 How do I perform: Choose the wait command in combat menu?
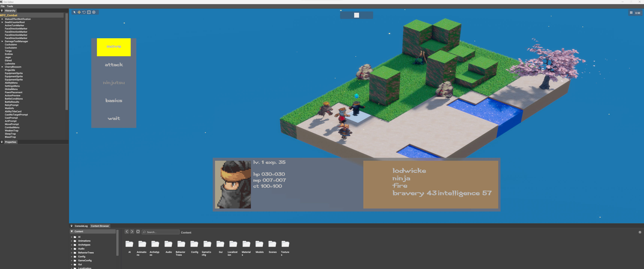coord(114,118)
